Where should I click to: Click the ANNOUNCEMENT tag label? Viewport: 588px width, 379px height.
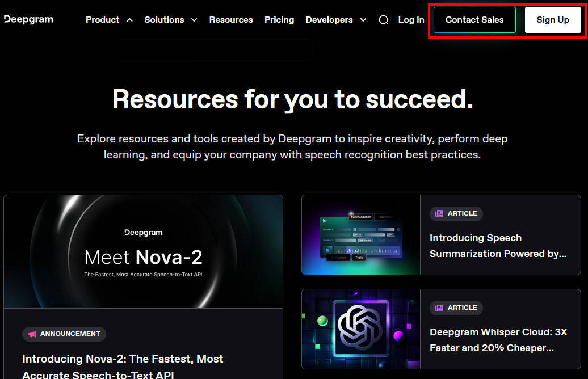(64, 334)
